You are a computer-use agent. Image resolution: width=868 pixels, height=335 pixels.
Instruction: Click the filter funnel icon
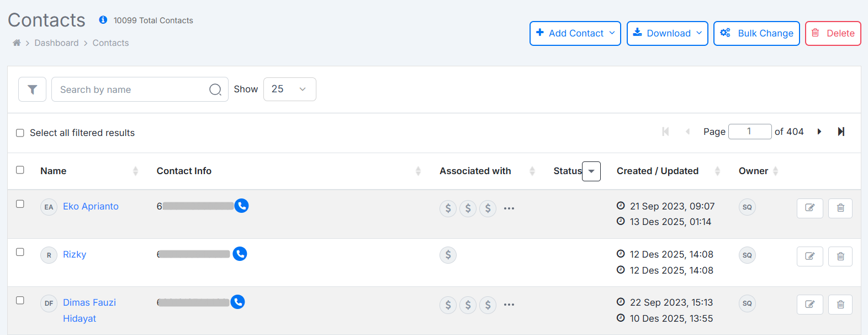[32, 90]
